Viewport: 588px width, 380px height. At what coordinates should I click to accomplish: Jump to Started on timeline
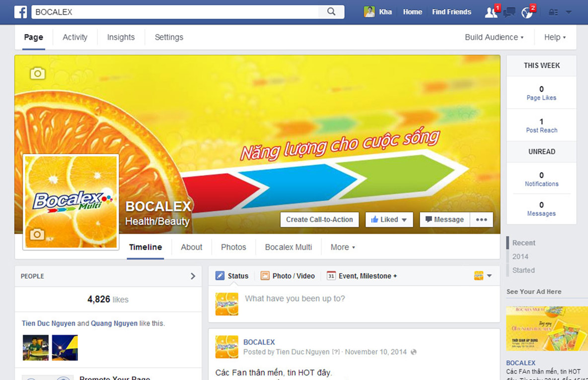coord(523,270)
